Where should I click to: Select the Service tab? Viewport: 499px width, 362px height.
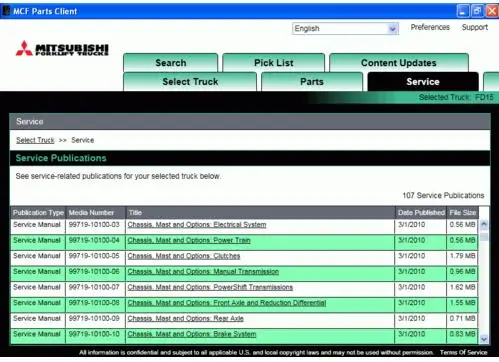click(x=423, y=82)
